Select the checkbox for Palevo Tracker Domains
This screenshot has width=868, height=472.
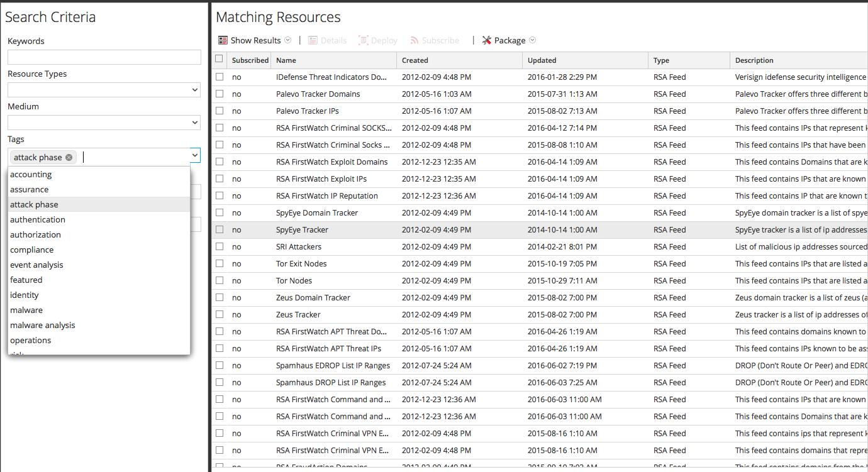point(219,94)
